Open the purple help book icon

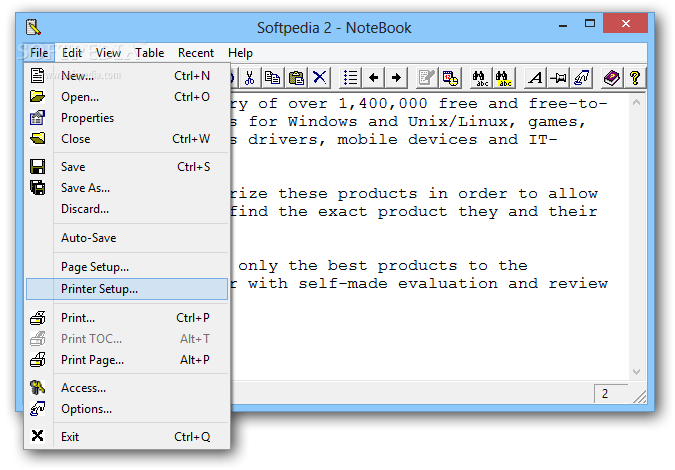(x=612, y=78)
